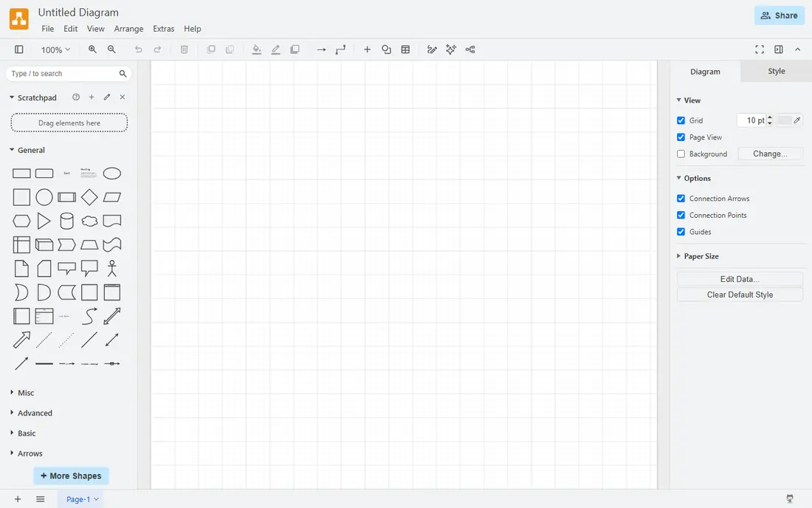Toggle the Shadow icon in toolbar
This screenshot has width=812, height=508.
pyautogui.click(x=295, y=49)
